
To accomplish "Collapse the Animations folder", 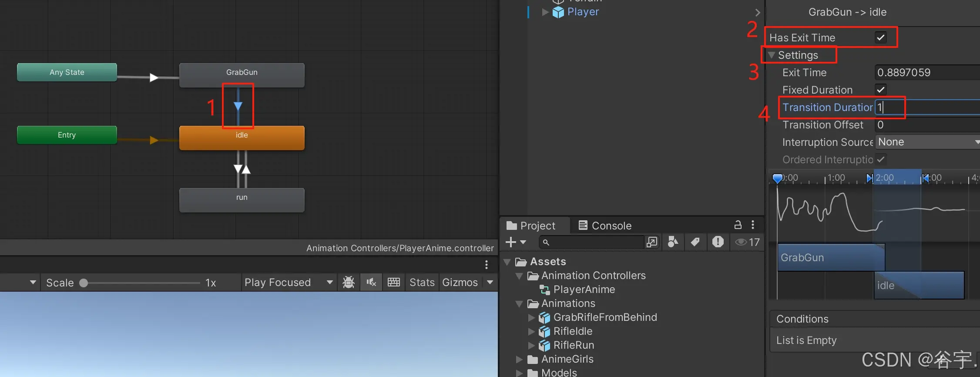I will (519, 304).
